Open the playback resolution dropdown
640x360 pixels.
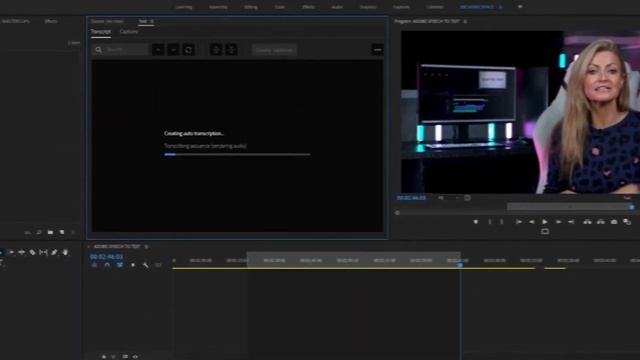(627, 198)
